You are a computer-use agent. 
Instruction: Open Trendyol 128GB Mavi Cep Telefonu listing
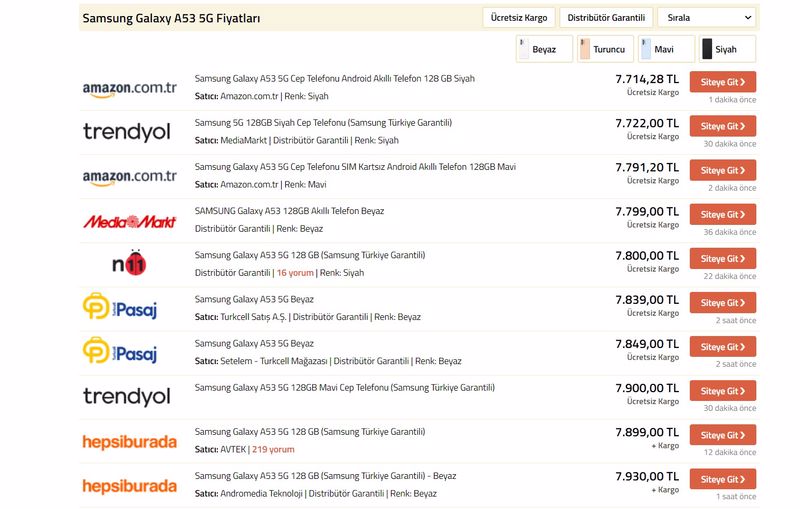(344, 388)
